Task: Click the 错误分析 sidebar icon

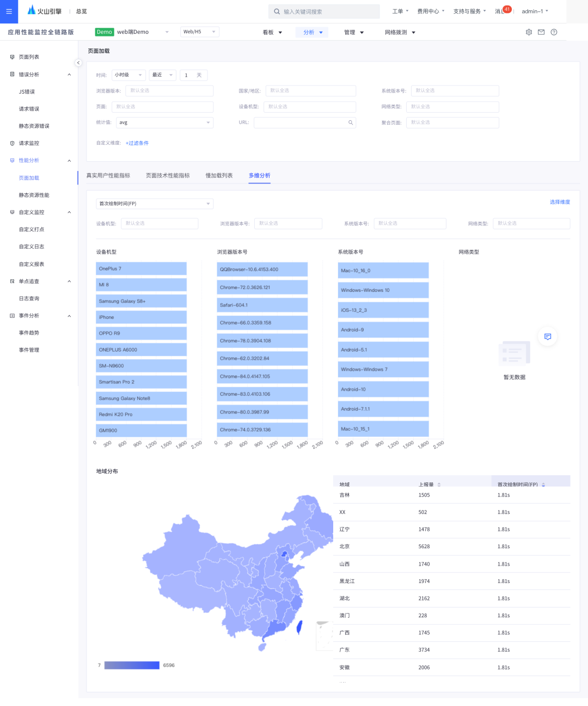Action: click(x=12, y=74)
